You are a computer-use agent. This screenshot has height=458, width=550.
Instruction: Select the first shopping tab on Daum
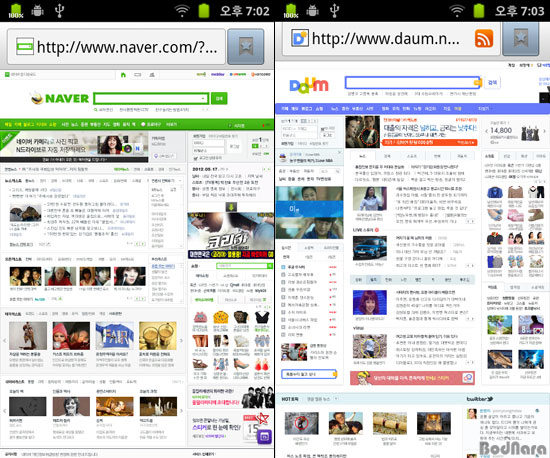pyautogui.click(x=490, y=156)
